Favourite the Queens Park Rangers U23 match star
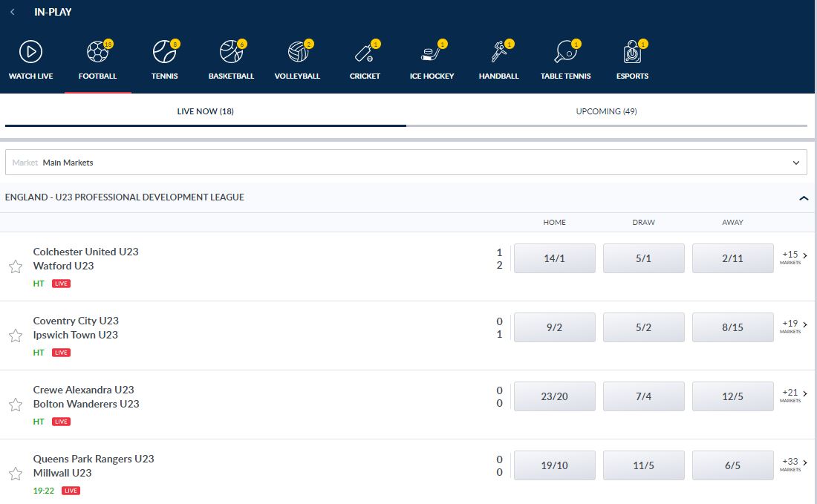The width and height of the screenshot is (817, 504). coord(16,474)
